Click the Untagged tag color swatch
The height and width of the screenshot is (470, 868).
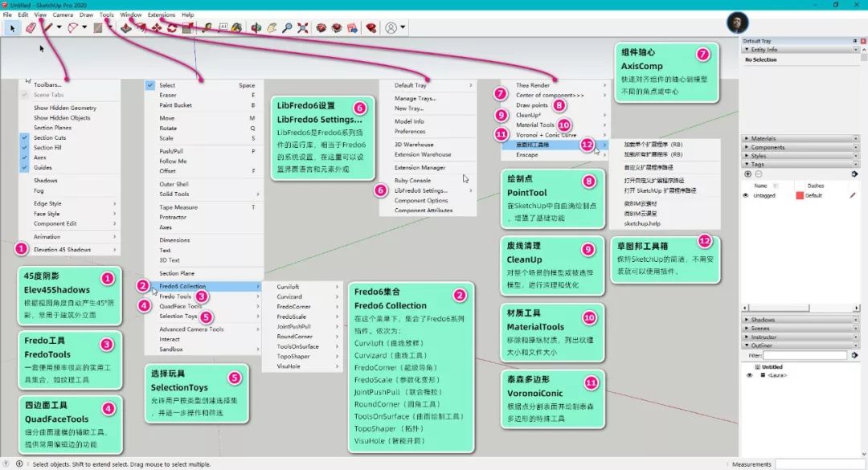(800, 195)
